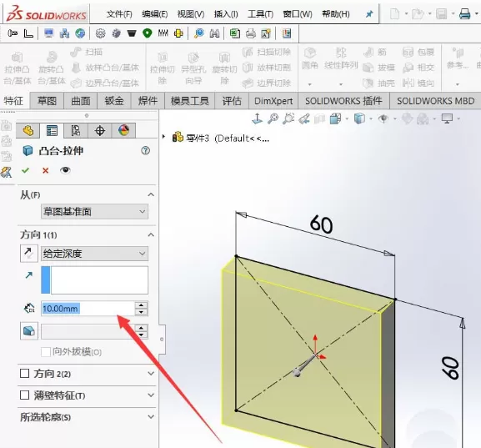
Task: Open the display style cube dropdown
Action: pos(360,118)
